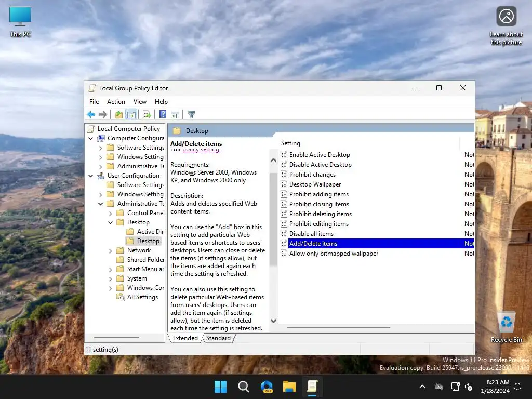Expand the Windows Components tree node

[110, 288]
